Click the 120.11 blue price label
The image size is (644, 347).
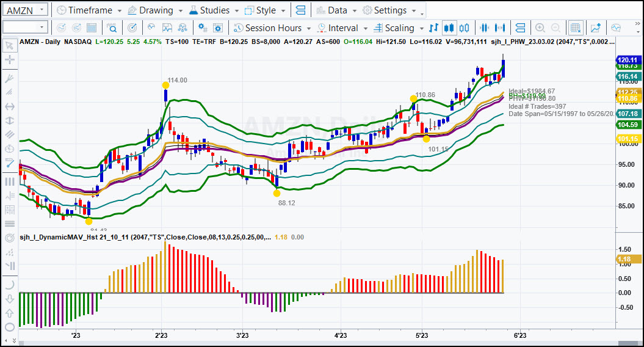tap(628, 60)
